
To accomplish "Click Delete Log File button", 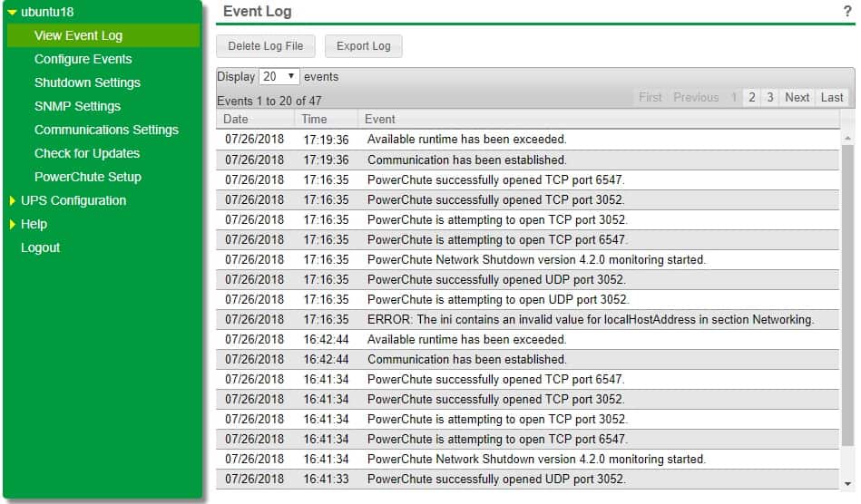I will pos(266,46).
